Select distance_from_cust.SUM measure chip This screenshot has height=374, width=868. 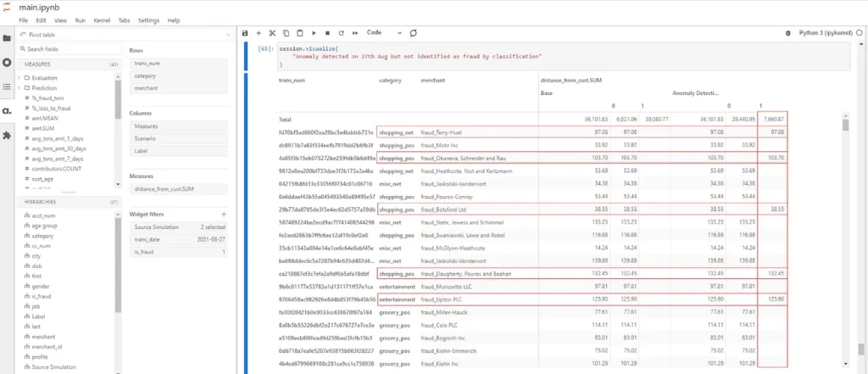[179, 189]
